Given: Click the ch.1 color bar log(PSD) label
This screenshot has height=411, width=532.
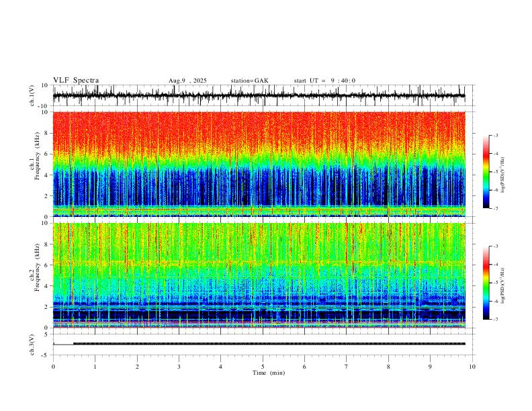Looking at the screenshot, I should [x=503, y=175].
